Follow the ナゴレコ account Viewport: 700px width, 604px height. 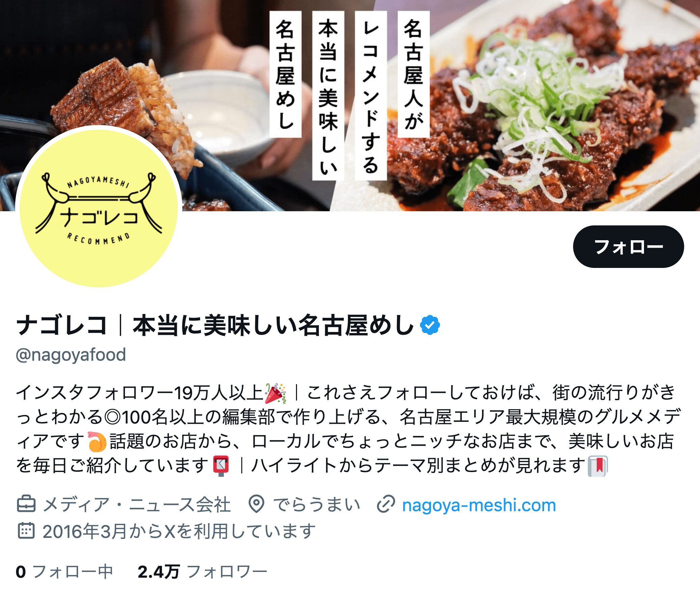pyautogui.click(x=628, y=247)
